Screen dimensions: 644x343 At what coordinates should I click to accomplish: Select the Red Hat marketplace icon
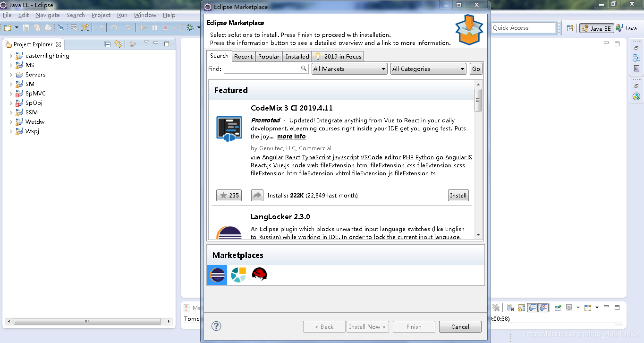259,274
